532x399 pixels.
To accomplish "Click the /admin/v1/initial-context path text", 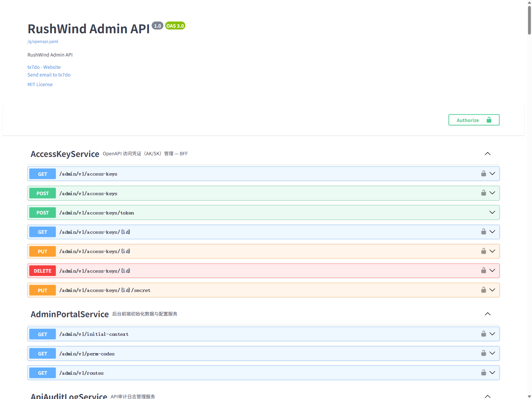I will pyautogui.click(x=94, y=334).
